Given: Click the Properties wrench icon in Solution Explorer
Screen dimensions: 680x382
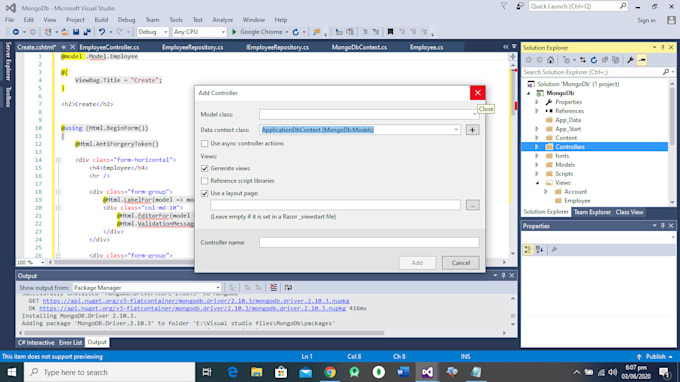Looking at the screenshot, I should click(630, 60).
